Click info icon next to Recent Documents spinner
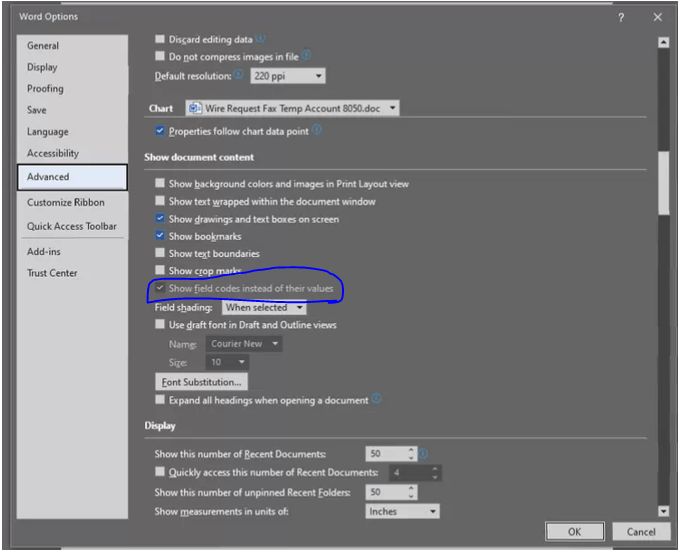 tap(423, 454)
